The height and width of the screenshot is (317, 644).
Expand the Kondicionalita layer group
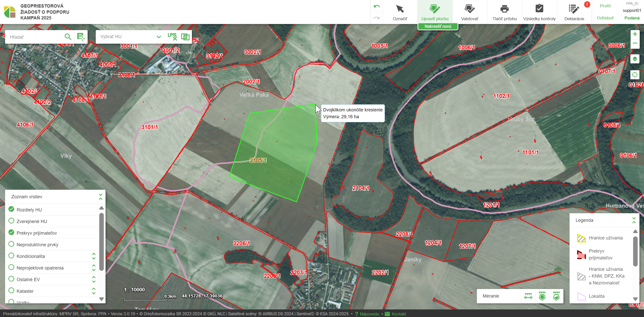tap(94, 256)
